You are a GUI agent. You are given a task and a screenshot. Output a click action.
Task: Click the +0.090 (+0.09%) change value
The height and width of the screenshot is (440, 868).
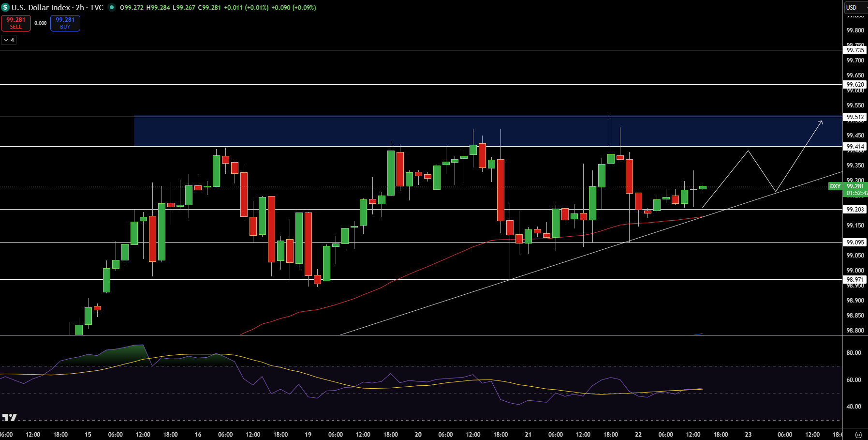pyautogui.click(x=294, y=7)
